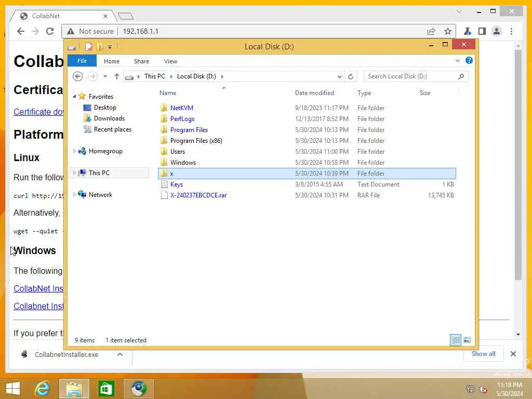The width and height of the screenshot is (532, 399).
Task: Open Downloads in Favorites
Action: tap(109, 118)
